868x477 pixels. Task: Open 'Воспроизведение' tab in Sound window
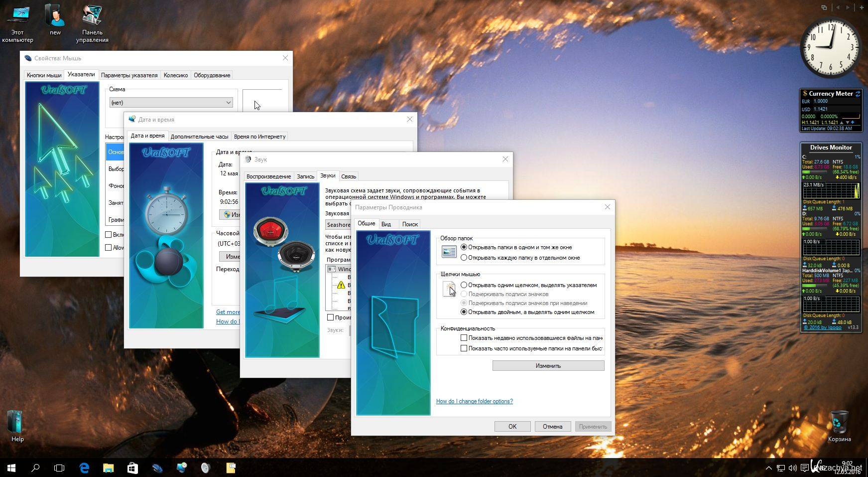pyautogui.click(x=268, y=176)
